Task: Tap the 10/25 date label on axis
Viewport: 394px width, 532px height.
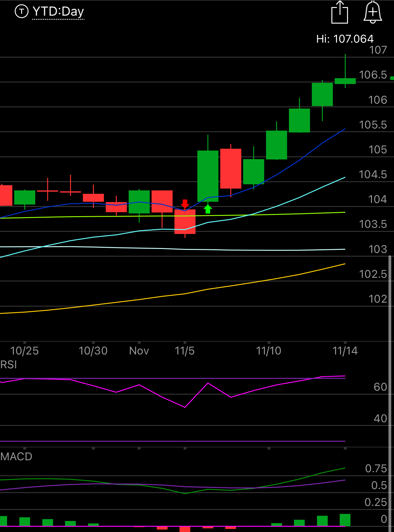Action: click(x=25, y=351)
